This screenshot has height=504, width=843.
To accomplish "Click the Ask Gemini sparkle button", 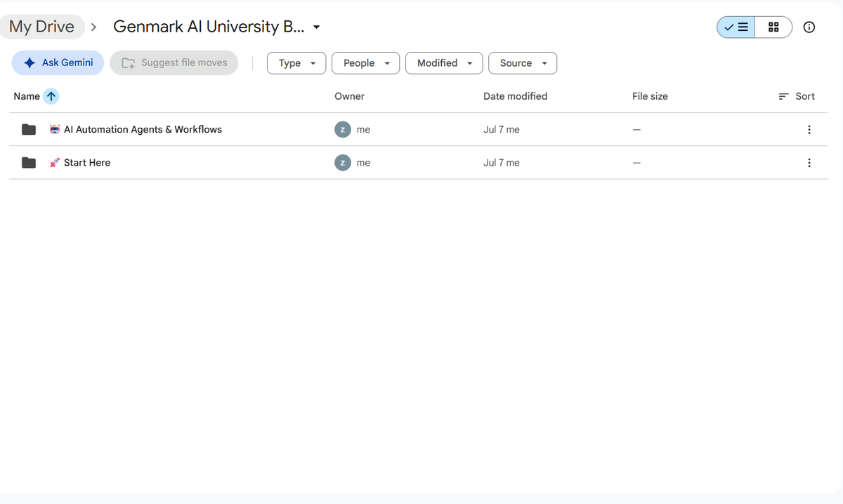I will (x=58, y=62).
